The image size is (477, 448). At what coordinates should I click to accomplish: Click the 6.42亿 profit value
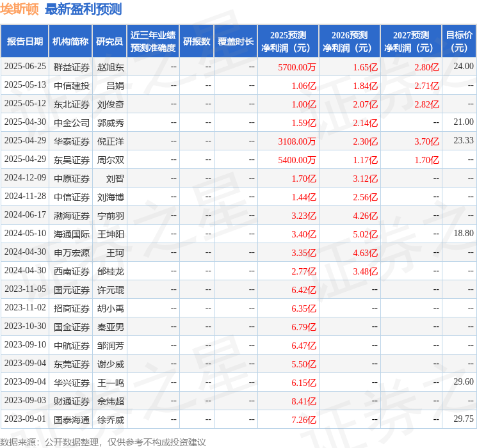coord(304,290)
